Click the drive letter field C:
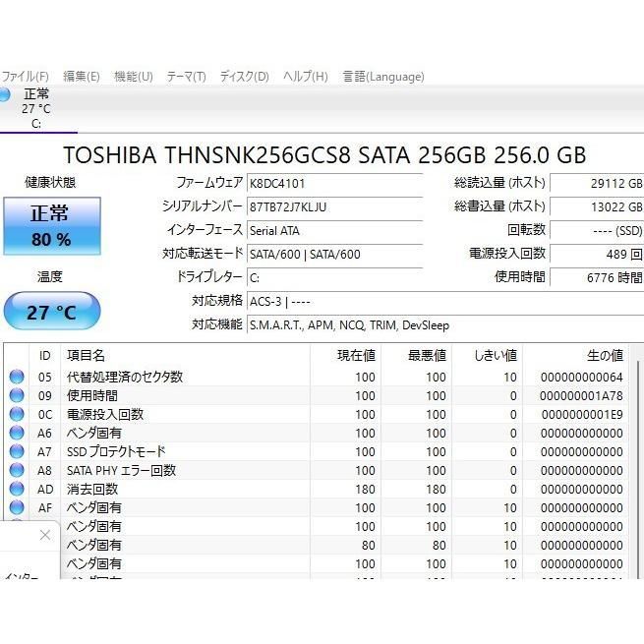 coord(334,278)
